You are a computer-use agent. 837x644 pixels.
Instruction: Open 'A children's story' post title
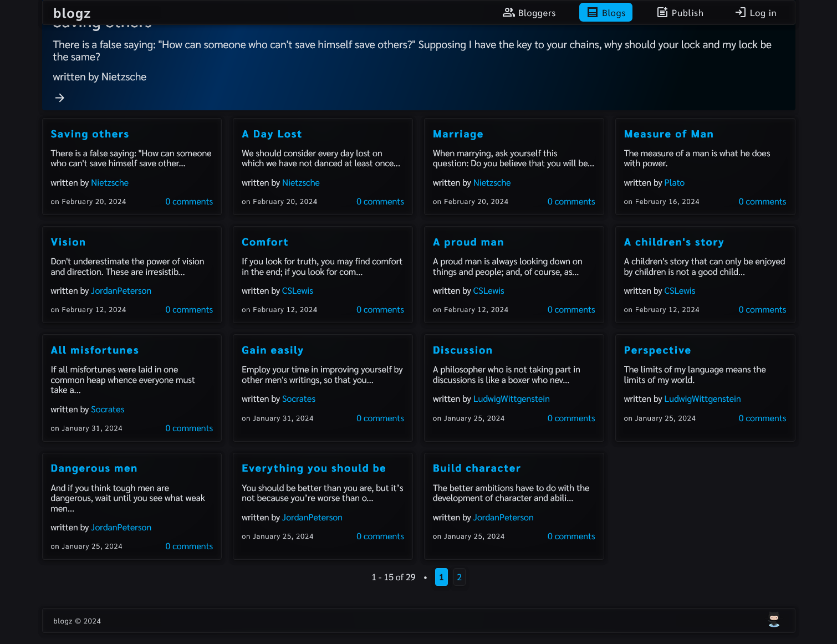click(x=673, y=242)
